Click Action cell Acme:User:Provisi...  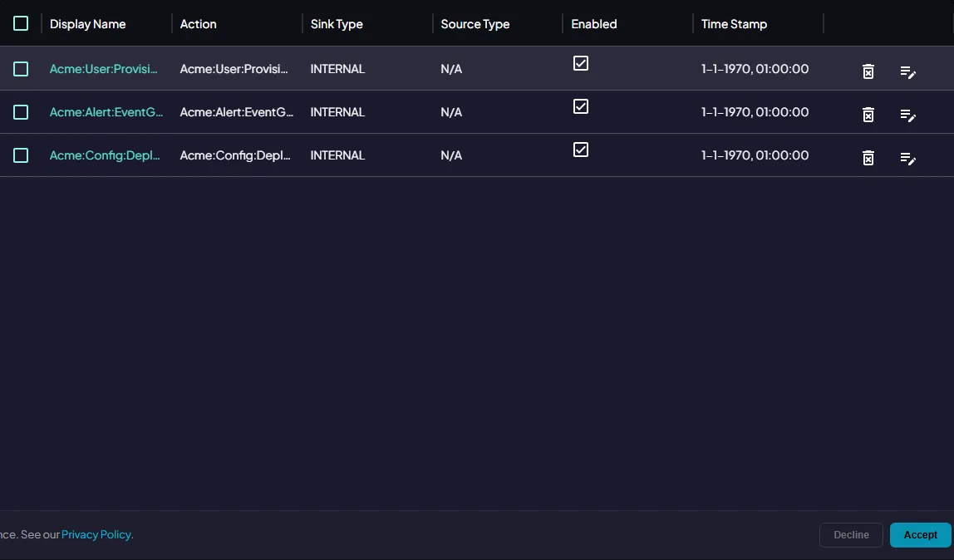[x=234, y=69]
